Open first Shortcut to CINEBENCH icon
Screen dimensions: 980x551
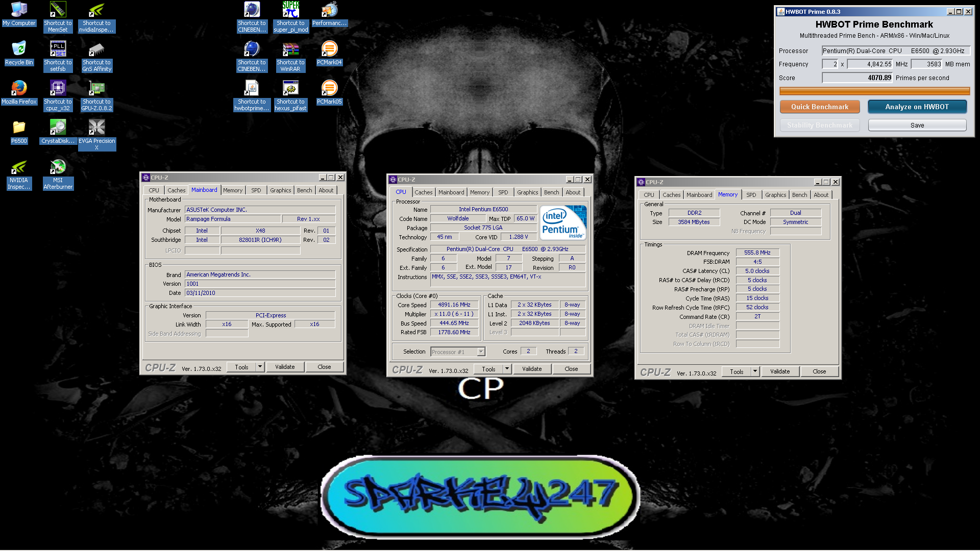[x=252, y=17]
